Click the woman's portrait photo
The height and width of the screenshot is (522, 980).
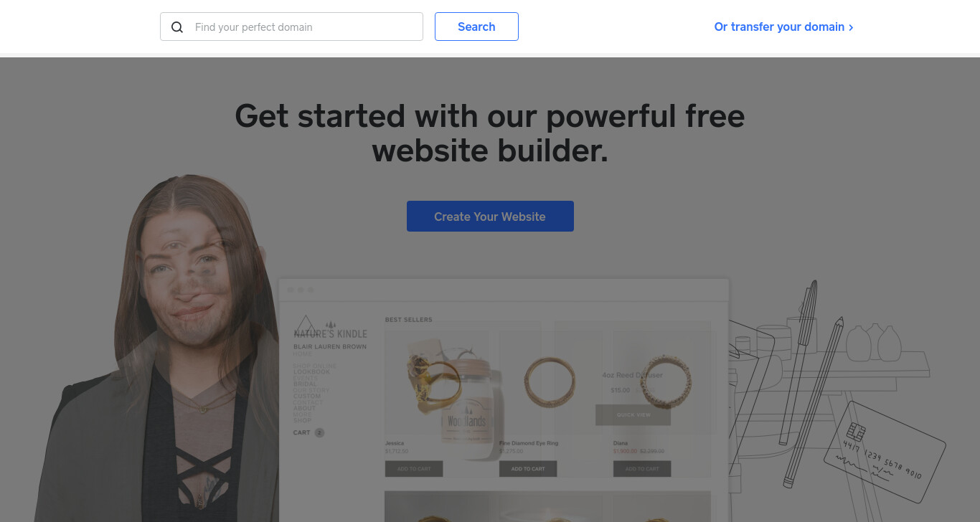click(x=156, y=348)
